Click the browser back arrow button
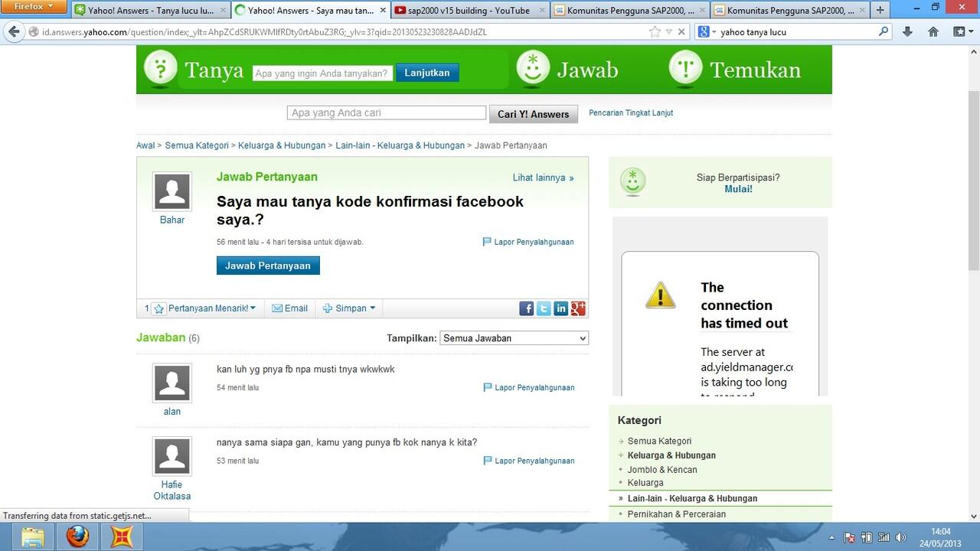This screenshot has height=551, width=980. pos(14,32)
